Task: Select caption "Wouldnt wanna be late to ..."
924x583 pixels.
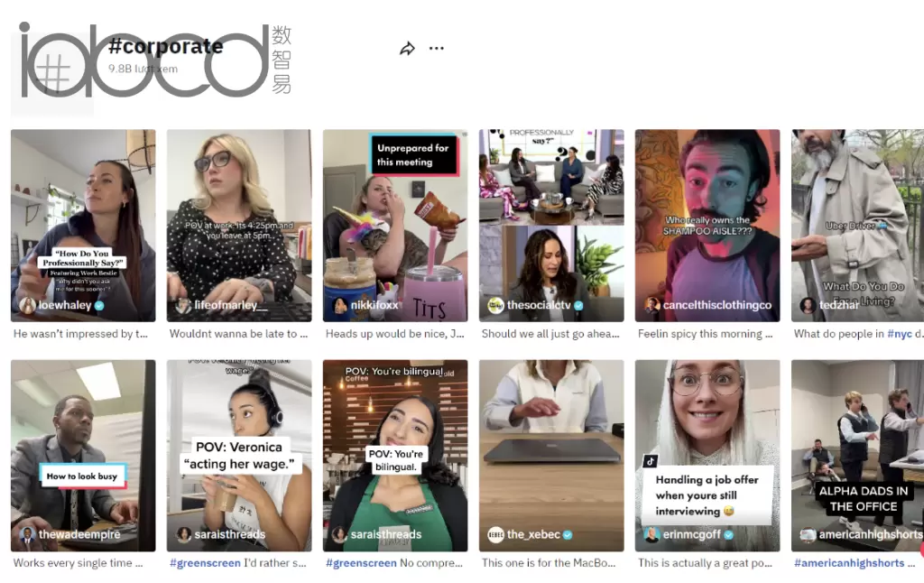Action: (x=238, y=334)
